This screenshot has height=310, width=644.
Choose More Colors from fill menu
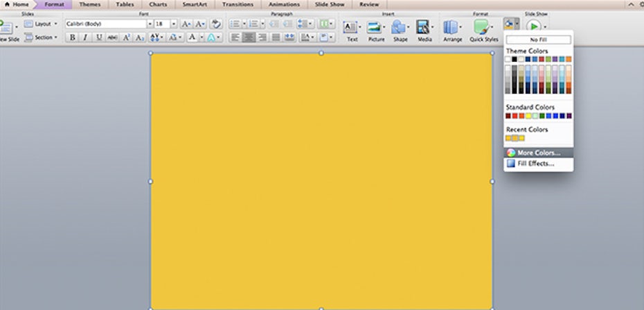click(x=539, y=153)
